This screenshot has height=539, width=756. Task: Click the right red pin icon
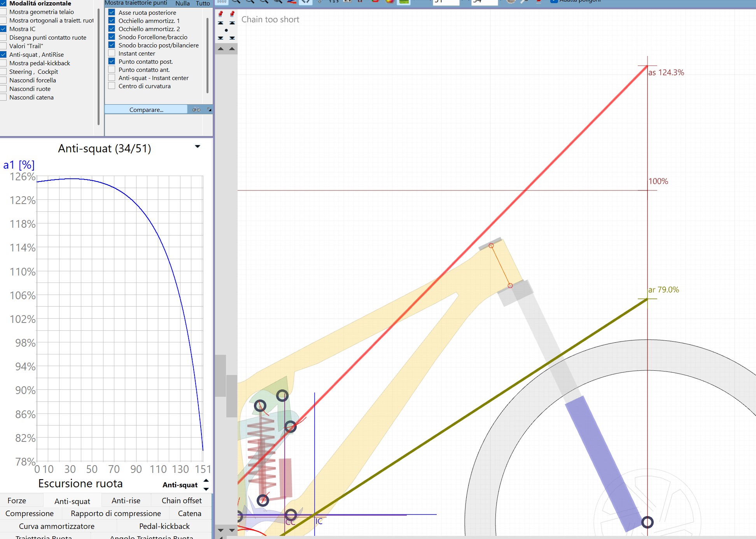(232, 14)
